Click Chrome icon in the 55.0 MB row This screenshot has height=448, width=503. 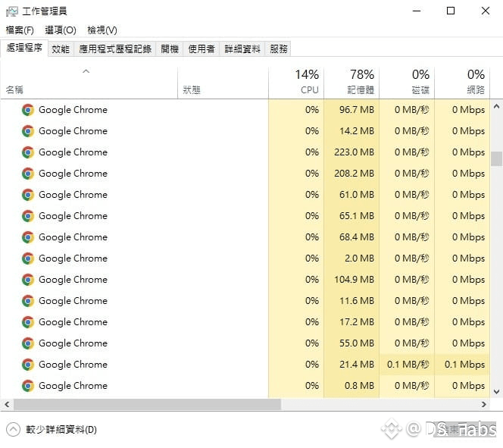28,343
